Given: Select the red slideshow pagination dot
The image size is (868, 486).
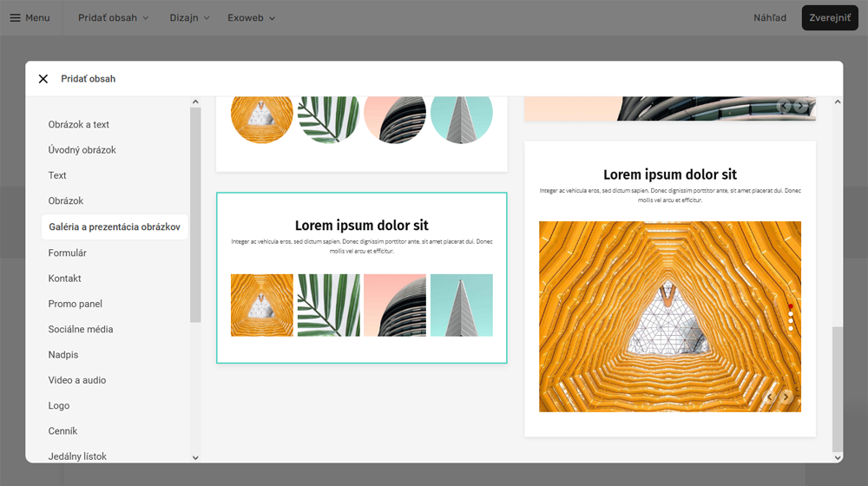Looking at the screenshot, I should pos(791,306).
